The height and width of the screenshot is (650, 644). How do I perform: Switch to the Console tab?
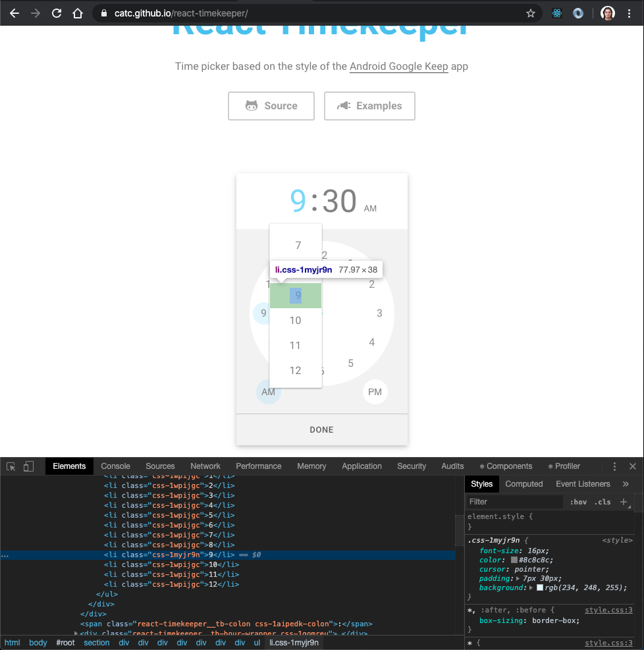pyautogui.click(x=115, y=466)
